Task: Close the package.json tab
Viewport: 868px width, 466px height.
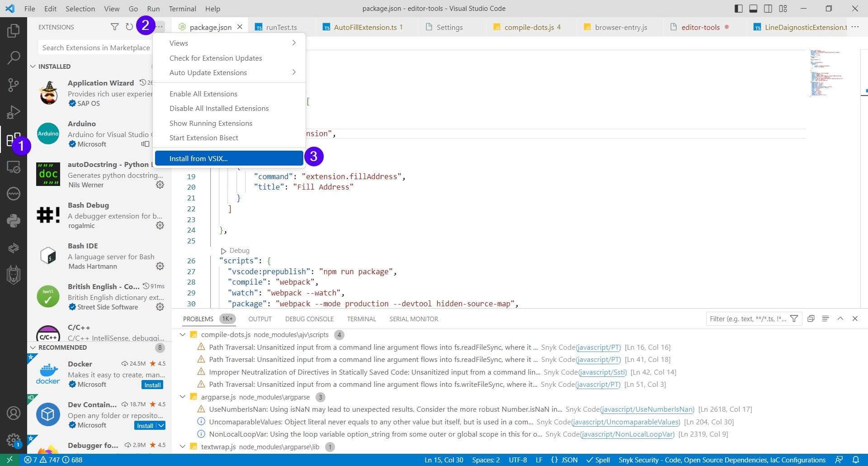Action: [240, 27]
